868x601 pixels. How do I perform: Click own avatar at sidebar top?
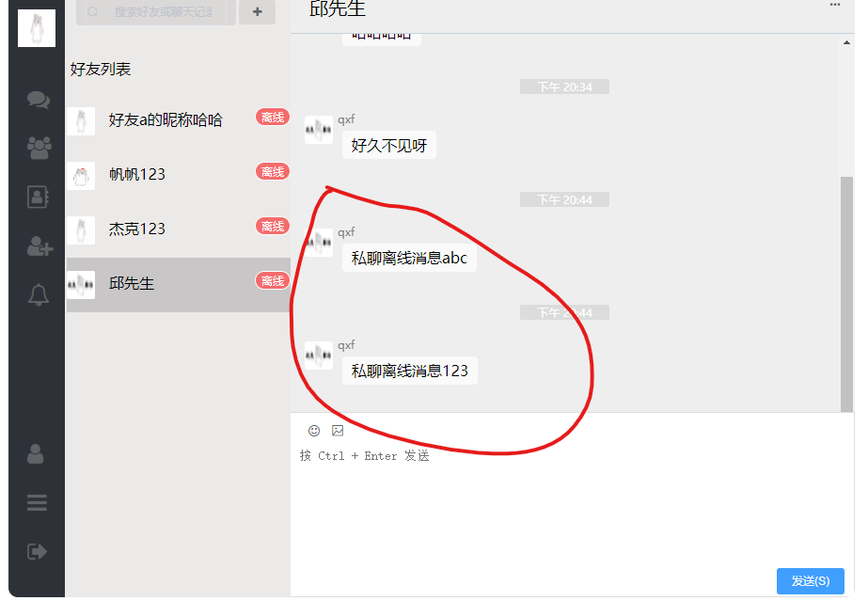[x=37, y=27]
